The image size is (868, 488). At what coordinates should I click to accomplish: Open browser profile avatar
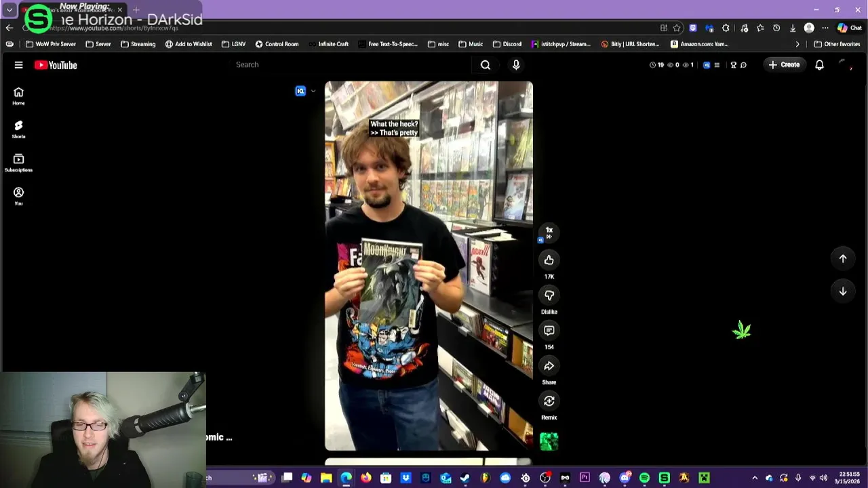[x=809, y=28]
